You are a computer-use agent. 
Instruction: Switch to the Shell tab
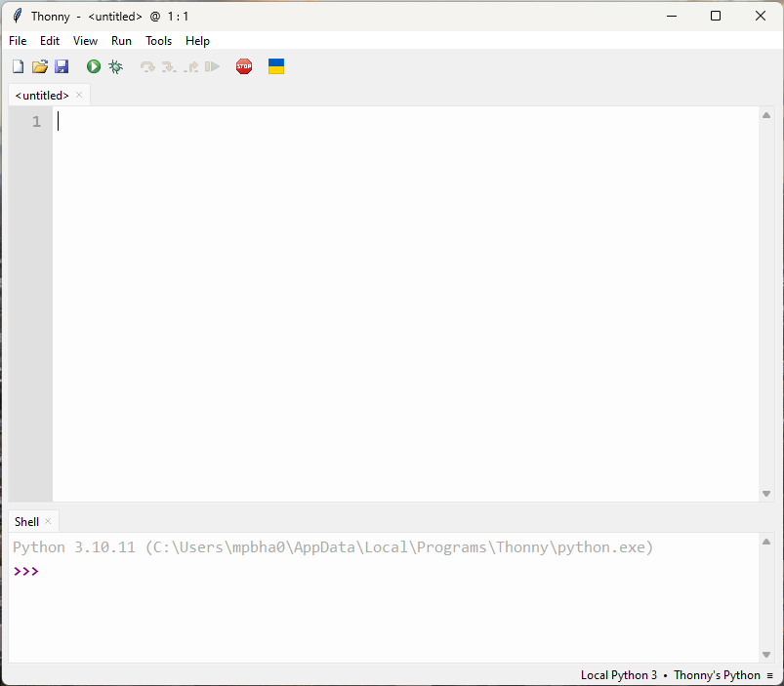(x=26, y=521)
